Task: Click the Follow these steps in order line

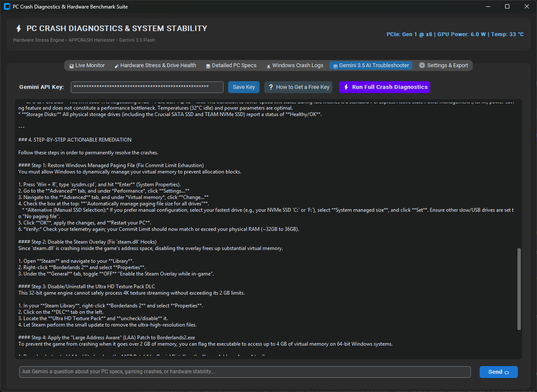Action: [x=88, y=153]
